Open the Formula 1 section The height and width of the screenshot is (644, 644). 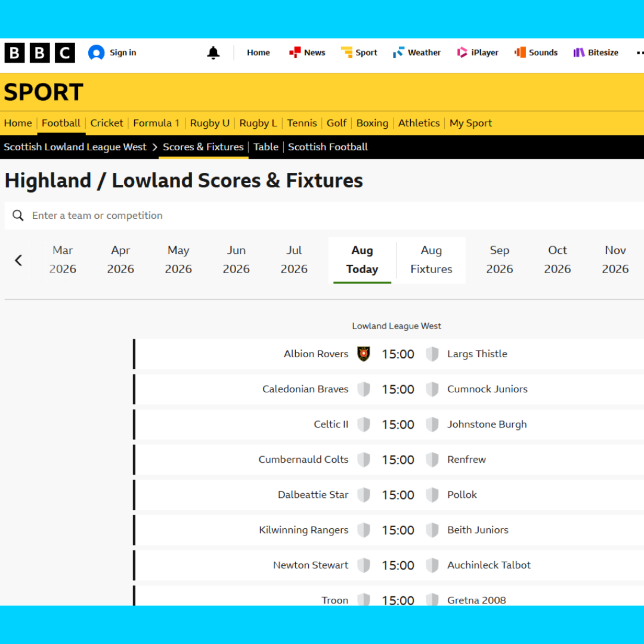[x=156, y=123]
